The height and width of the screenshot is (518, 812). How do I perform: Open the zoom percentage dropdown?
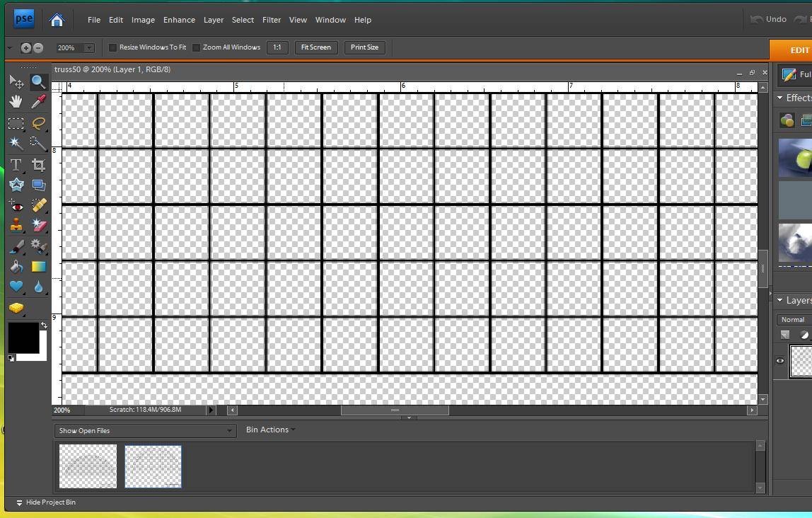(89, 48)
